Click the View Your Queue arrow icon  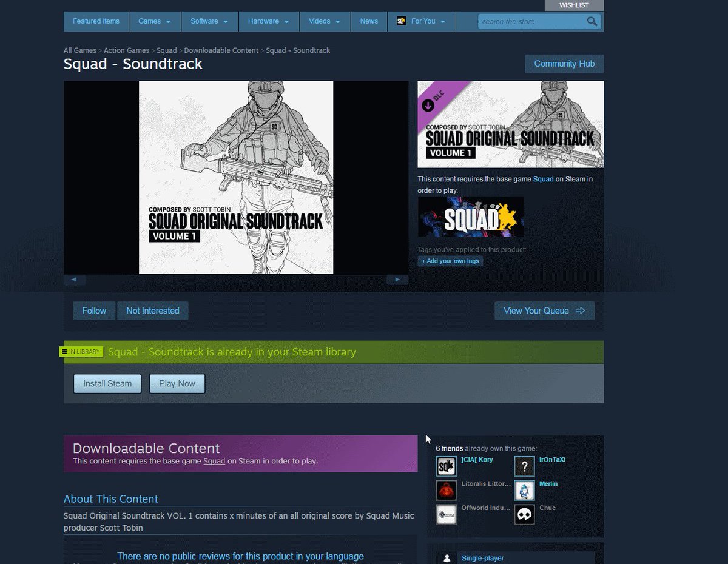(580, 311)
